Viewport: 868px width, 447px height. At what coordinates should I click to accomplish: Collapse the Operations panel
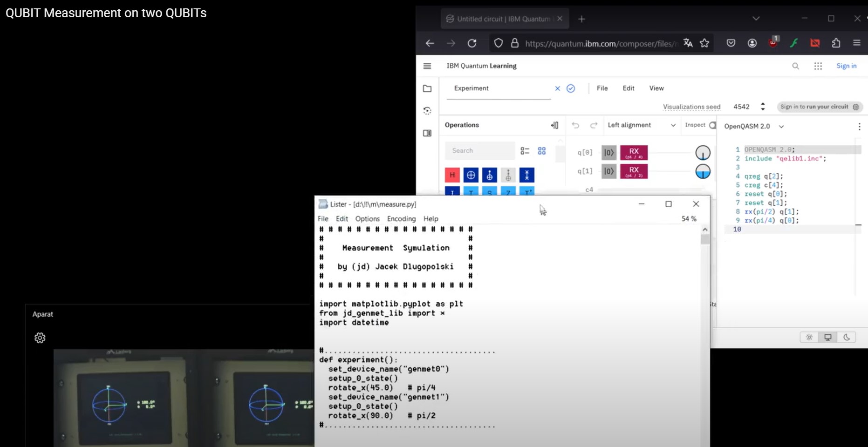click(554, 125)
